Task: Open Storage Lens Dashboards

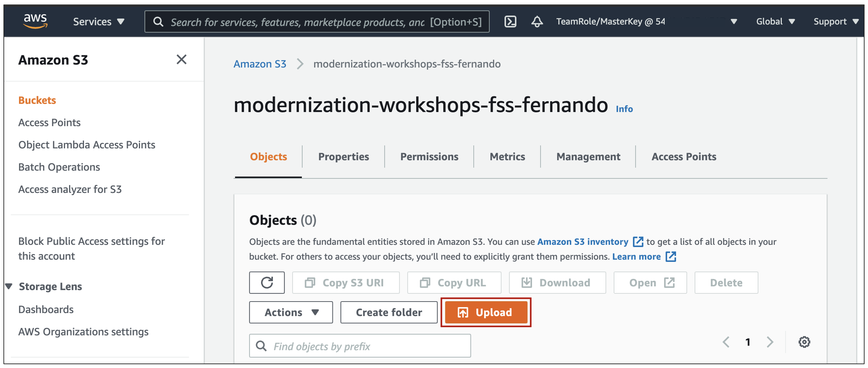Action: [x=46, y=310]
